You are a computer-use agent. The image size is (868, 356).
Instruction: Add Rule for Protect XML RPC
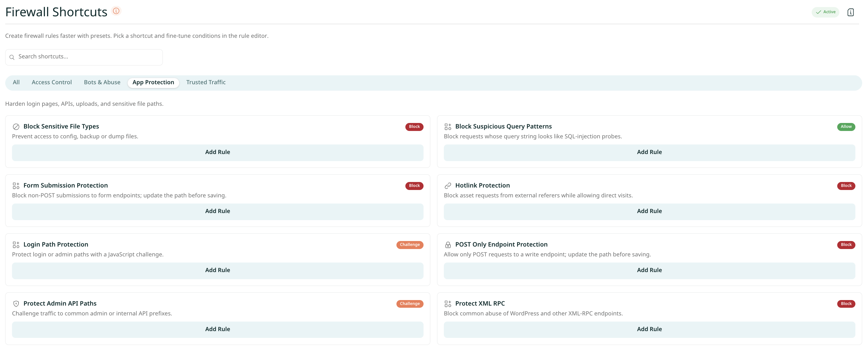click(649, 330)
